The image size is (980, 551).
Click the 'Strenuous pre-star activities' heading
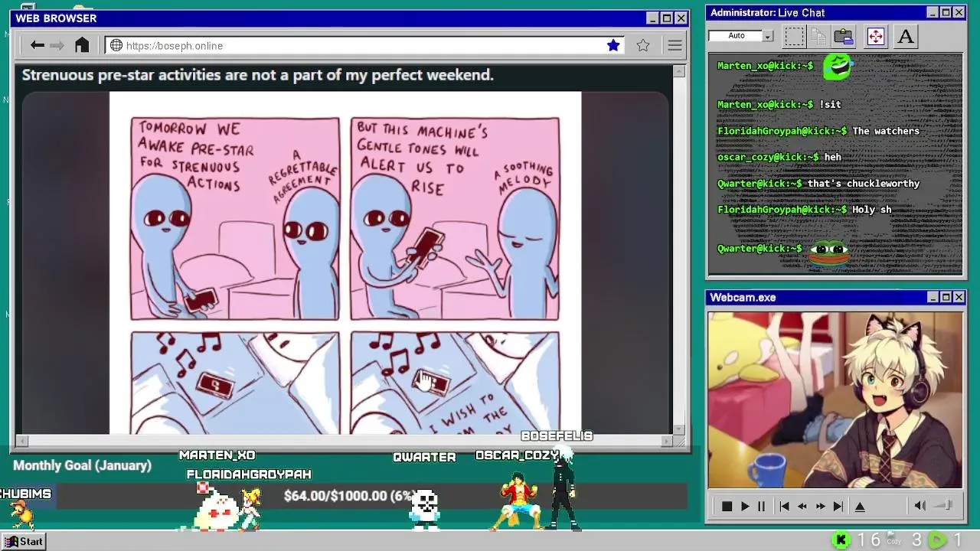[x=257, y=75]
